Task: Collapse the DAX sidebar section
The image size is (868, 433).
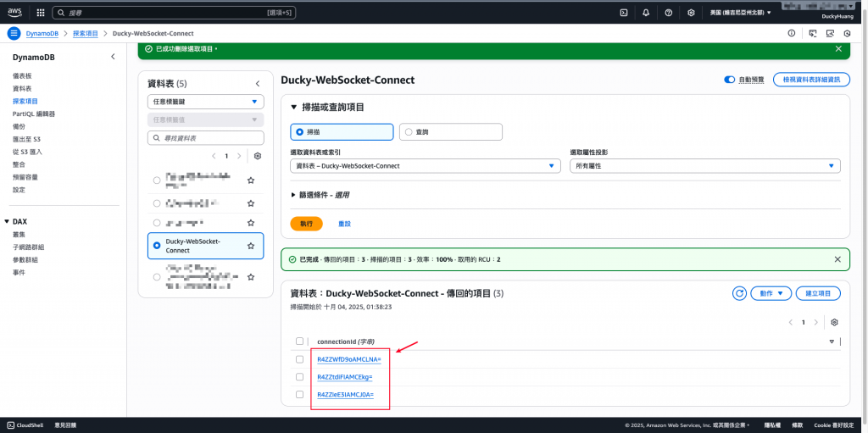Action: [x=7, y=221]
